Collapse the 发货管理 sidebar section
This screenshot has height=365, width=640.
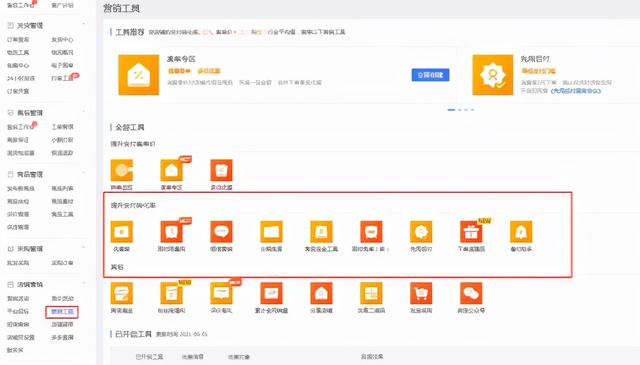pos(84,24)
